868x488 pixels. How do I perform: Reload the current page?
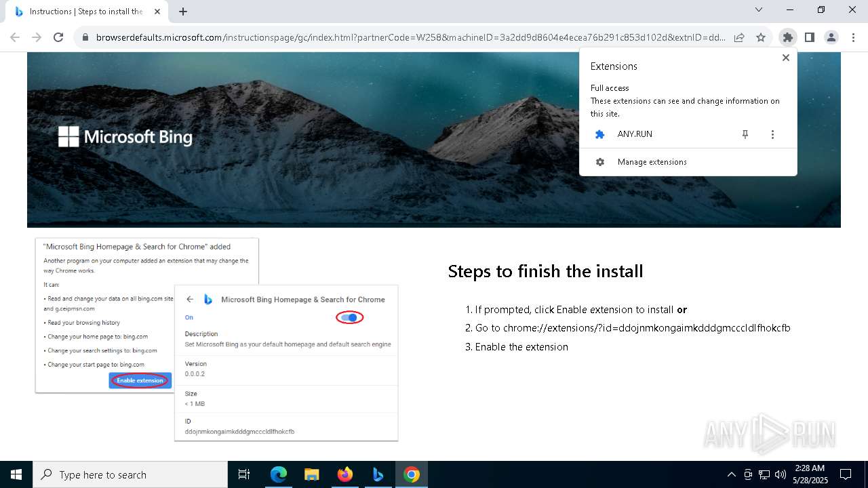pos(58,37)
